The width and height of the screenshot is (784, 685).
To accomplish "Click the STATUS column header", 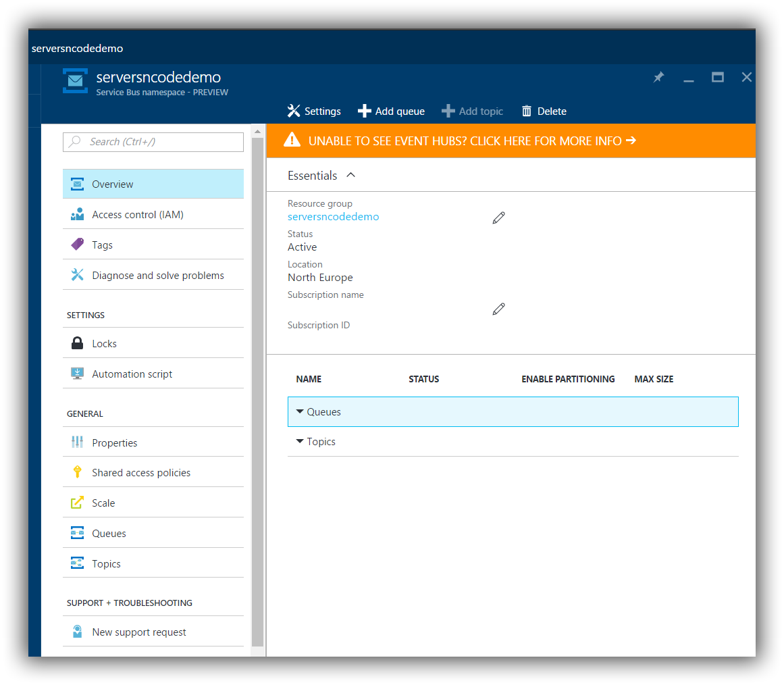I will pos(423,379).
